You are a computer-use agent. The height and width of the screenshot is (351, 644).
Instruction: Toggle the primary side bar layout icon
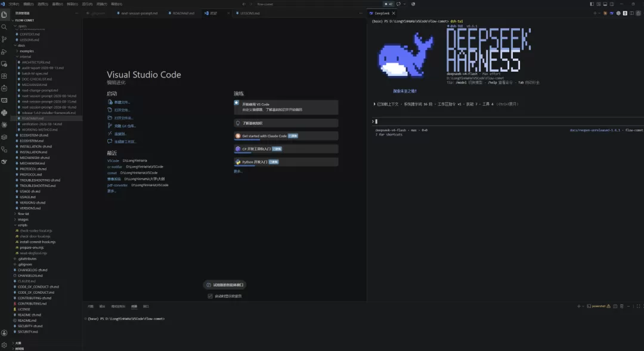592,4
